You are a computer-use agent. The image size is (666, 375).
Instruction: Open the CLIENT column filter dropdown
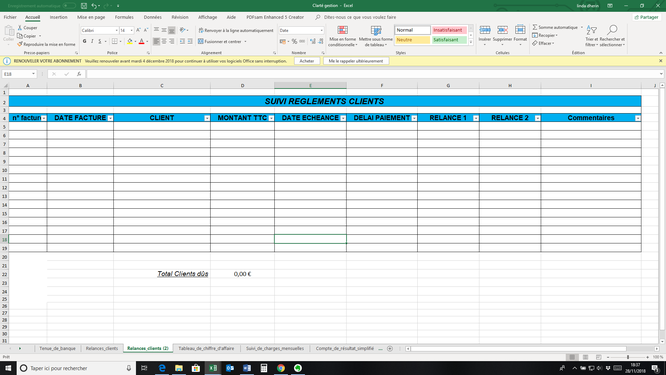point(207,118)
